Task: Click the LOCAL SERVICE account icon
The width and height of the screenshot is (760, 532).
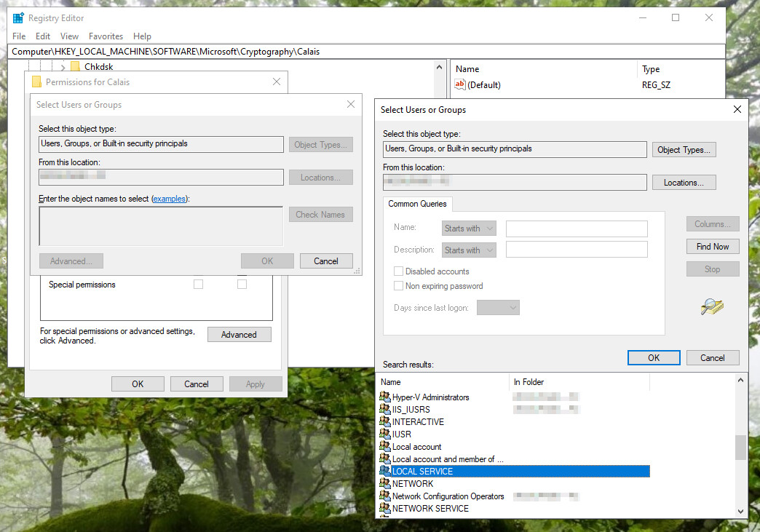Action: coord(385,471)
